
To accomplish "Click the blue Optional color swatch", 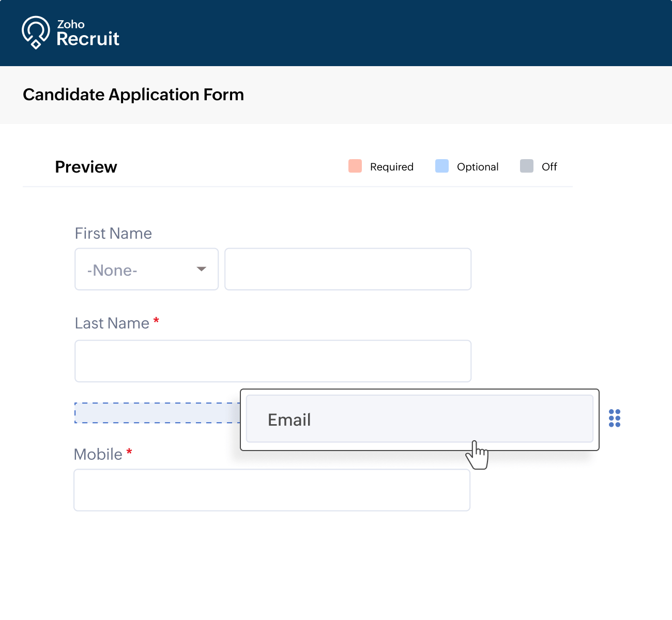I will point(442,166).
